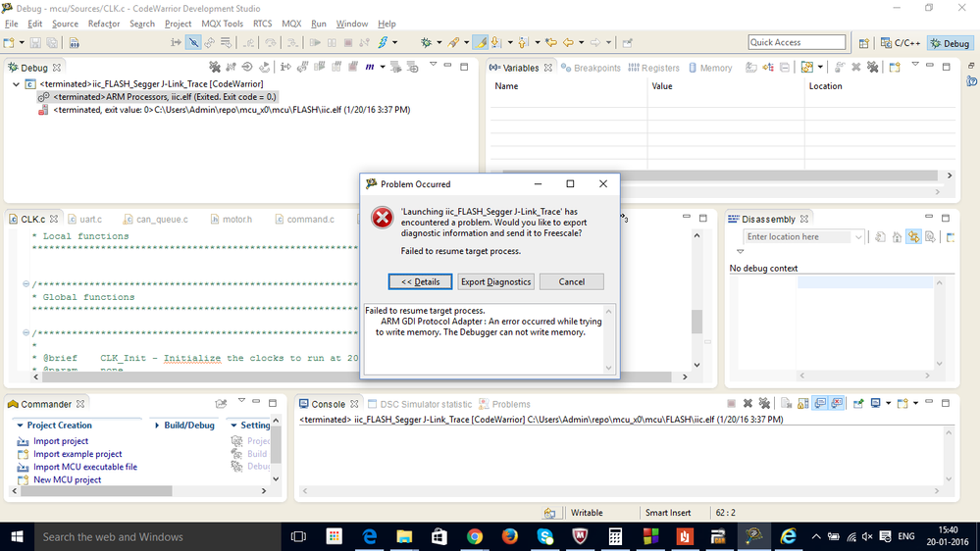Click the Pin Console icon
980x551 pixels.
coord(858,404)
